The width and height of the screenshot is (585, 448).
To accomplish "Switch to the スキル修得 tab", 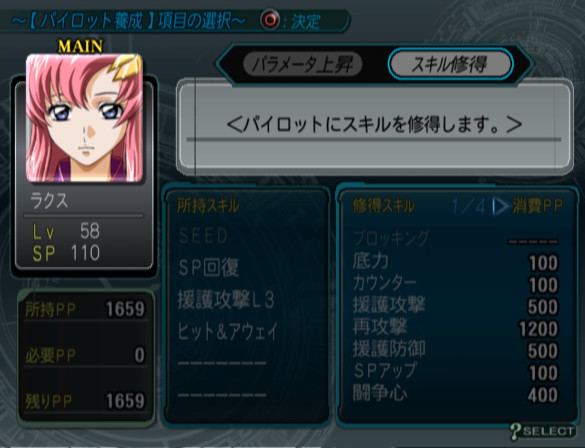I will point(450,65).
